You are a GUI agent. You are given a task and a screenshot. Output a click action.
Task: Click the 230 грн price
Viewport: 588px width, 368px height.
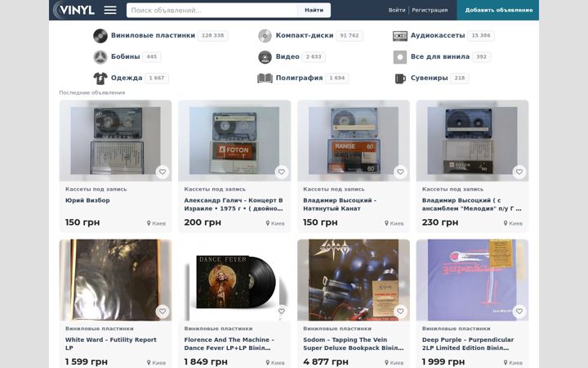tap(440, 222)
